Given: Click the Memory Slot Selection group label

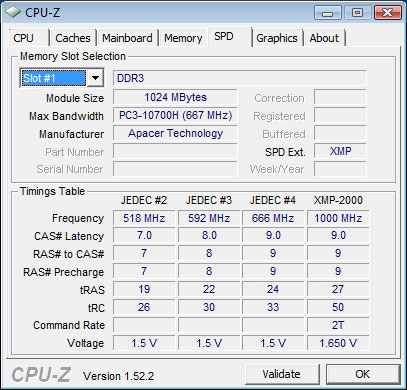Looking at the screenshot, I should tap(73, 56).
